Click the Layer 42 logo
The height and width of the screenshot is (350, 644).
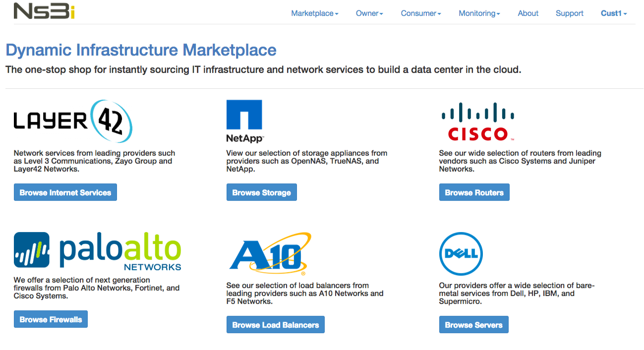73,121
